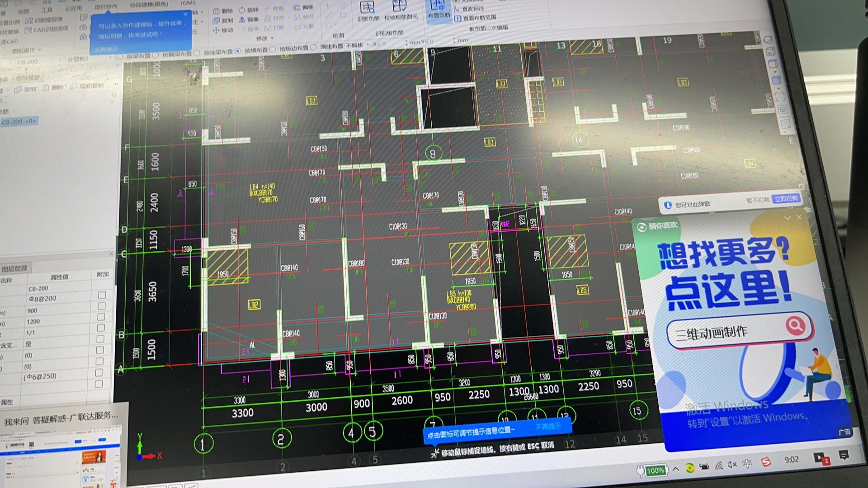868x488 pixels.
Task: Open the 造价协作 ribbon tab
Action: (106, 7)
